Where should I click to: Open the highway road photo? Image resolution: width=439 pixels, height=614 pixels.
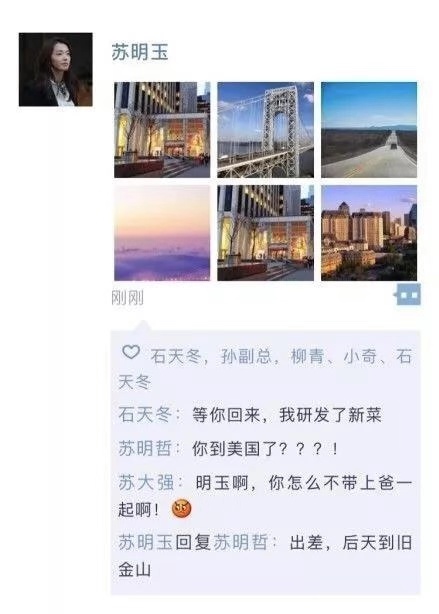[369, 130]
